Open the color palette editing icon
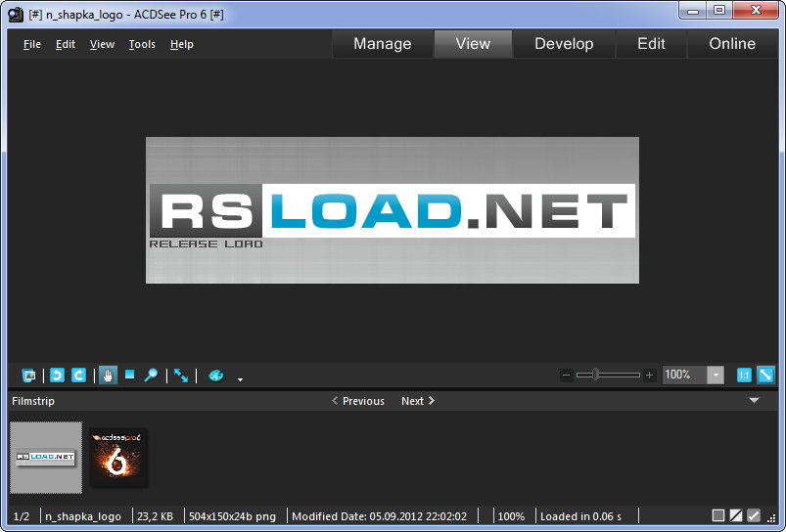This screenshot has height=532, width=786. point(215,376)
